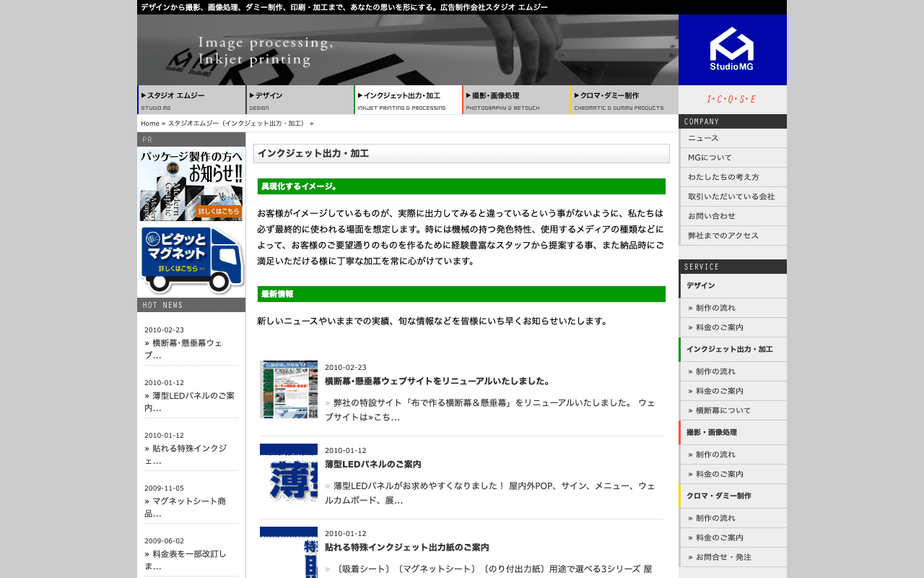The image size is (924, 578).
Task: Open the package production notice banner
Action: click(x=191, y=184)
